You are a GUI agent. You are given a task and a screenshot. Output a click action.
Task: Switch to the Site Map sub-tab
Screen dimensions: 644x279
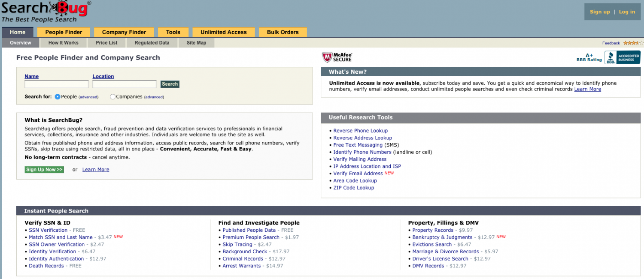[196, 43]
